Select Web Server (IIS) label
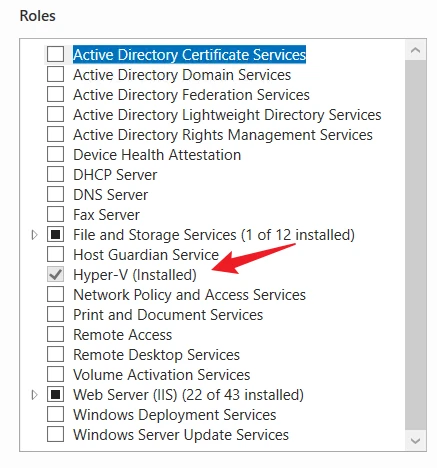437x468 pixels. pyautogui.click(x=188, y=395)
